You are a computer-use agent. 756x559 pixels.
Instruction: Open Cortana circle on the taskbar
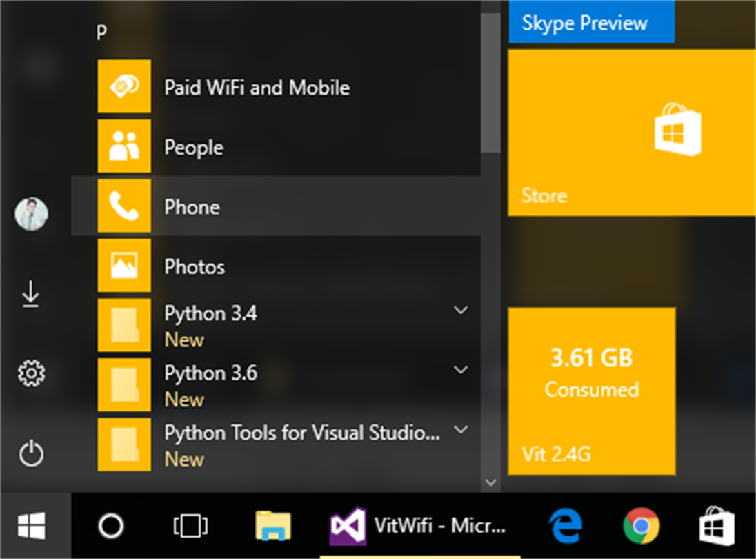coord(111,526)
